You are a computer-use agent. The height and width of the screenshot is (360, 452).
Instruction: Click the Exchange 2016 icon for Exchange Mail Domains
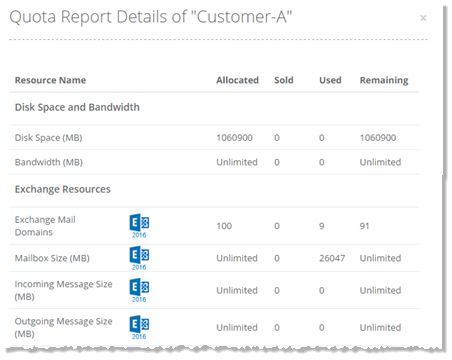coord(139,226)
